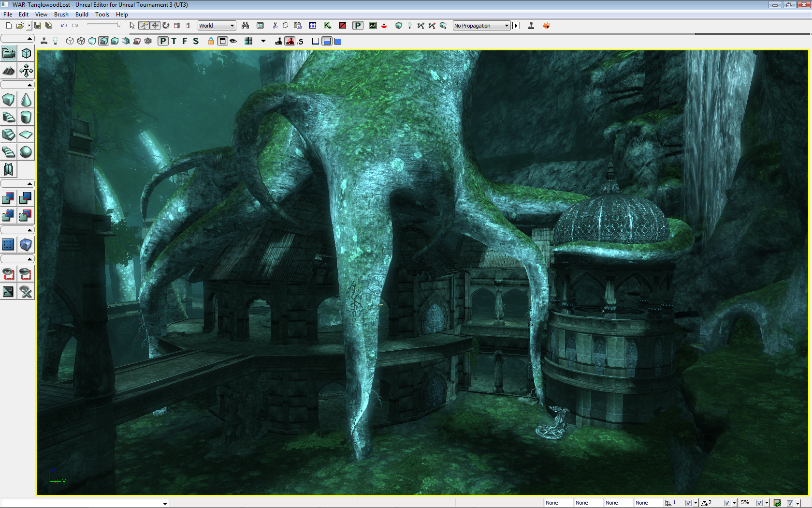Open the Brush menu
This screenshot has width=812, height=508.
(61, 15)
